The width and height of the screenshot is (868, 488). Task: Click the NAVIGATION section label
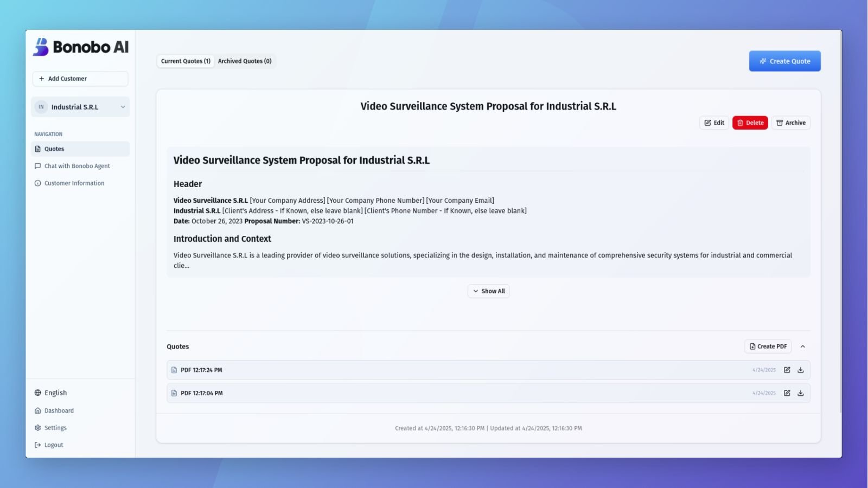click(48, 134)
